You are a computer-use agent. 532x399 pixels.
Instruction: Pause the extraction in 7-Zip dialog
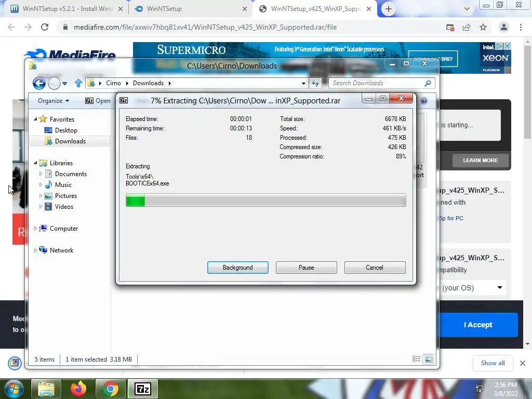306,268
